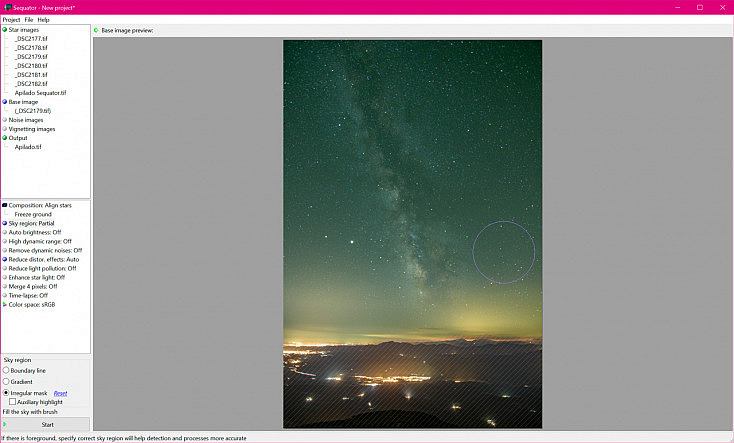This screenshot has width=734, height=443.
Task: Click the Color space arrow icon
Action: [5, 304]
